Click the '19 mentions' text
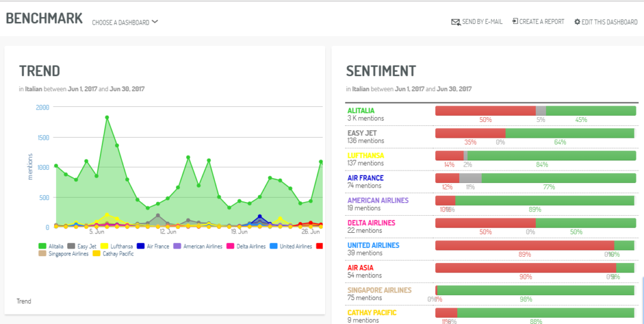644x324 pixels. pyautogui.click(x=364, y=208)
